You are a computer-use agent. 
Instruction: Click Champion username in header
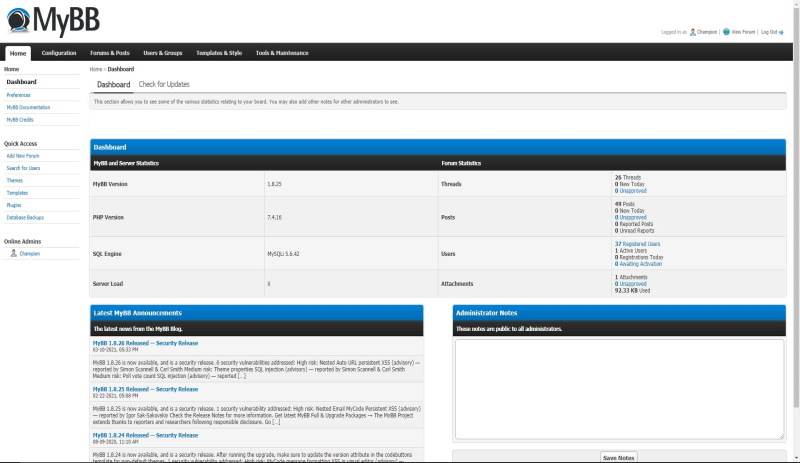[x=707, y=32]
